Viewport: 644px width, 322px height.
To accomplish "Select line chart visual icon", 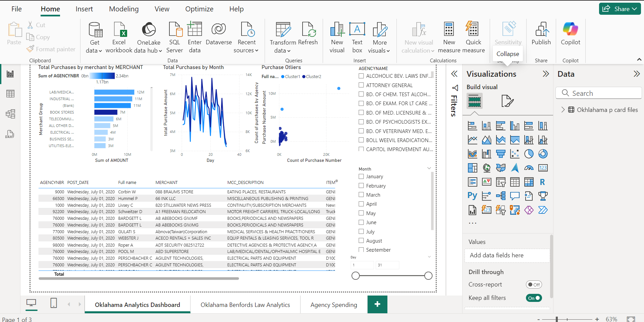I will click(x=472, y=140).
